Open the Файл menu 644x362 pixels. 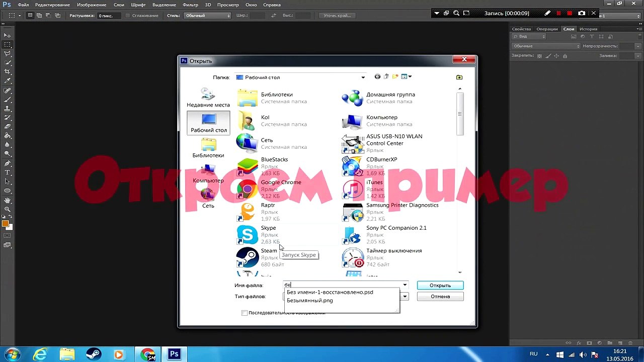[23, 5]
